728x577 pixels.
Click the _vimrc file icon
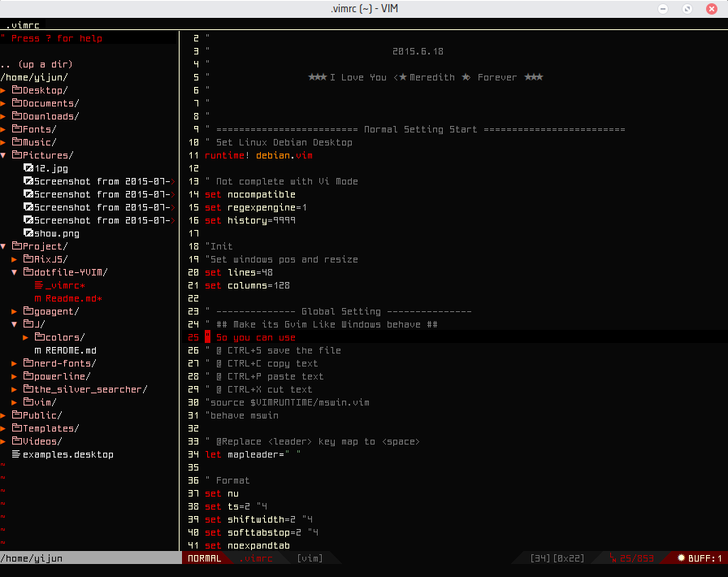pos(39,284)
